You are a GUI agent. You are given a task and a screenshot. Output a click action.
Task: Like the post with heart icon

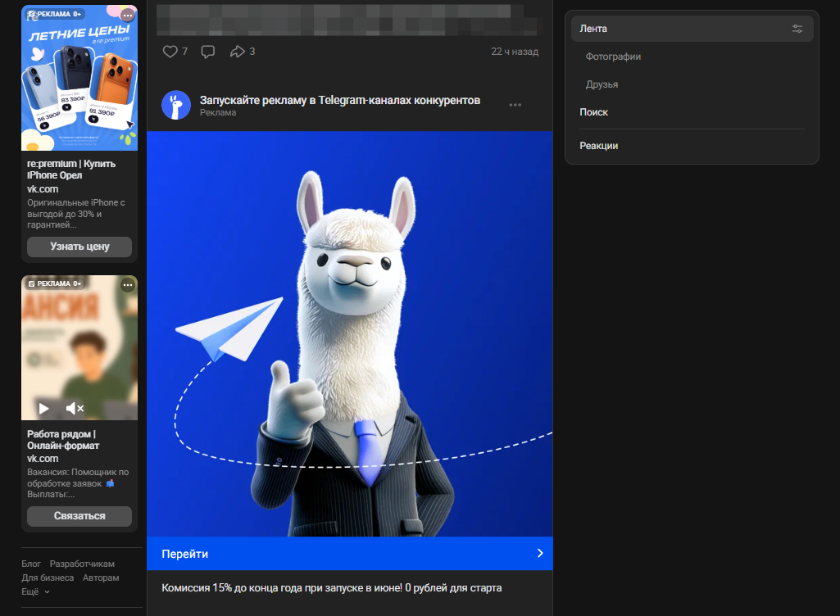click(170, 52)
